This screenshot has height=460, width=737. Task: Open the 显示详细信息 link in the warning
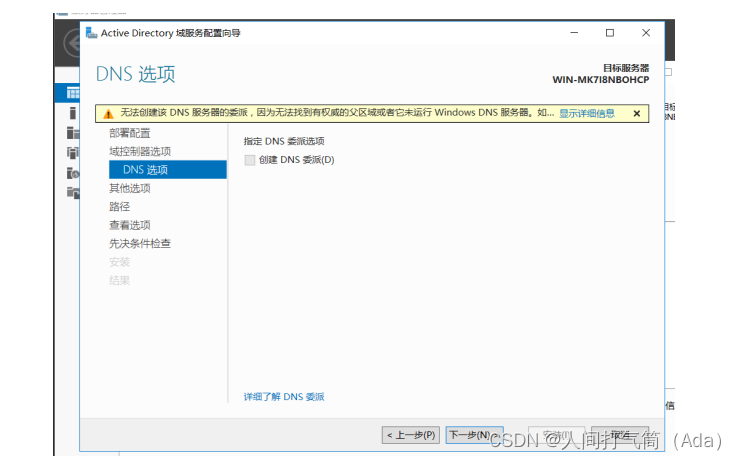pos(587,113)
